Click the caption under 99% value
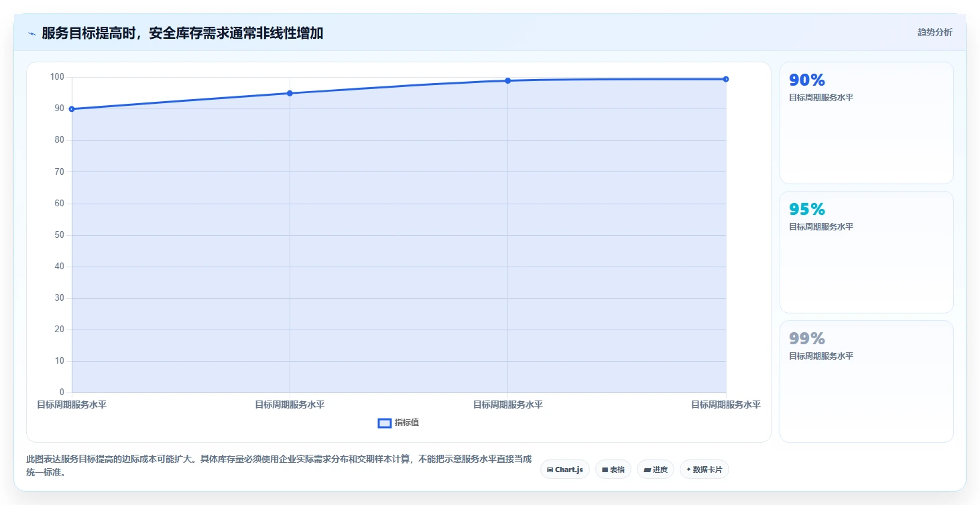The image size is (980, 505). pyautogui.click(x=821, y=356)
